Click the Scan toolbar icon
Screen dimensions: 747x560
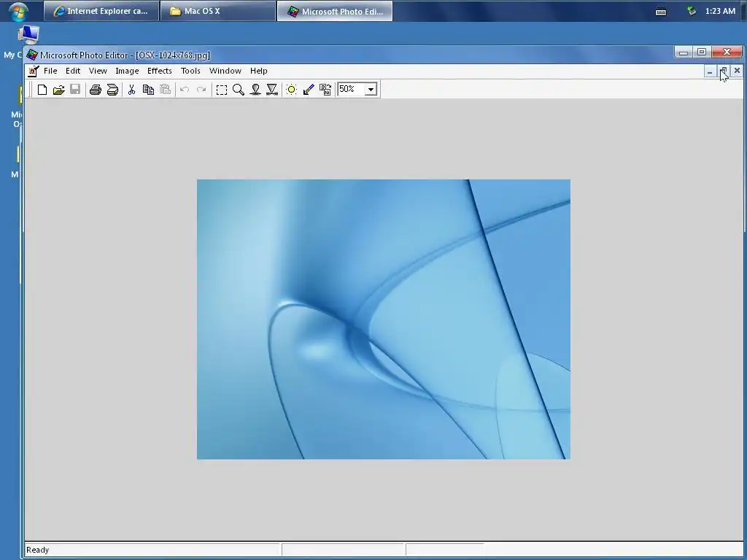[x=112, y=90]
